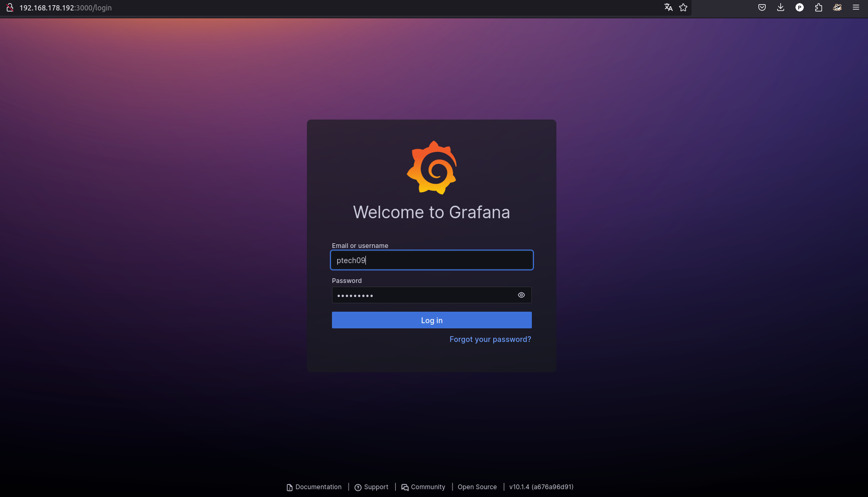Click into the Password field

click(423, 295)
